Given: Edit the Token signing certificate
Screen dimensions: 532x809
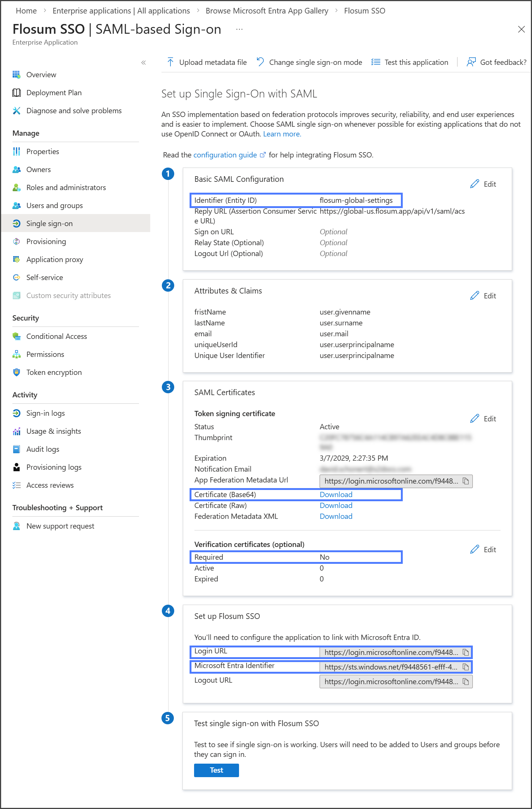Looking at the screenshot, I should pyautogui.click(x=483, y=419).
